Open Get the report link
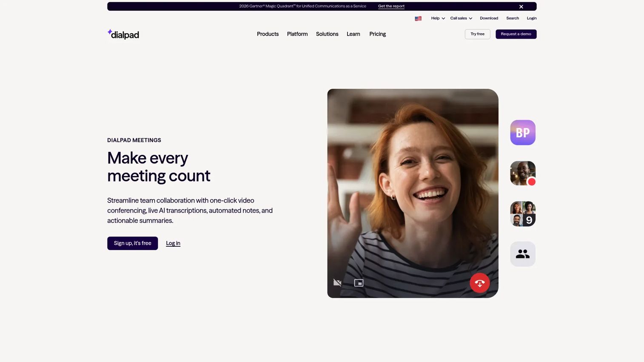Viewport: 644px width, 362px height. [x=391, y=6]
